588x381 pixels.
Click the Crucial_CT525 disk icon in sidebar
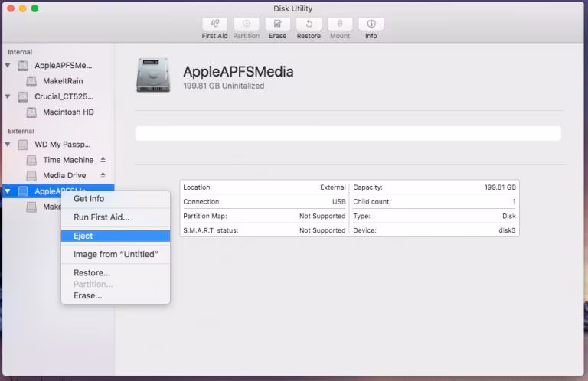tap(23, 96)
